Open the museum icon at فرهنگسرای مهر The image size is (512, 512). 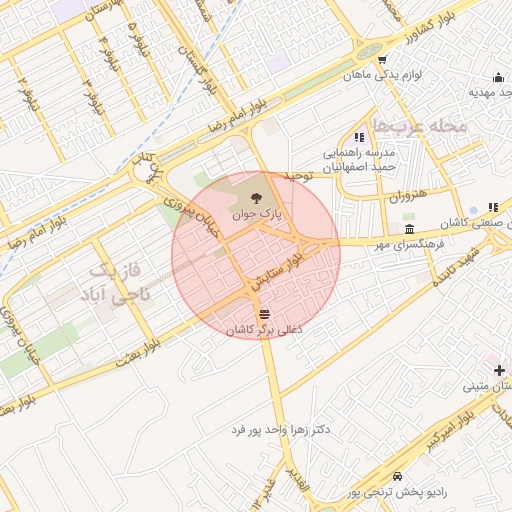click(409, 229)
